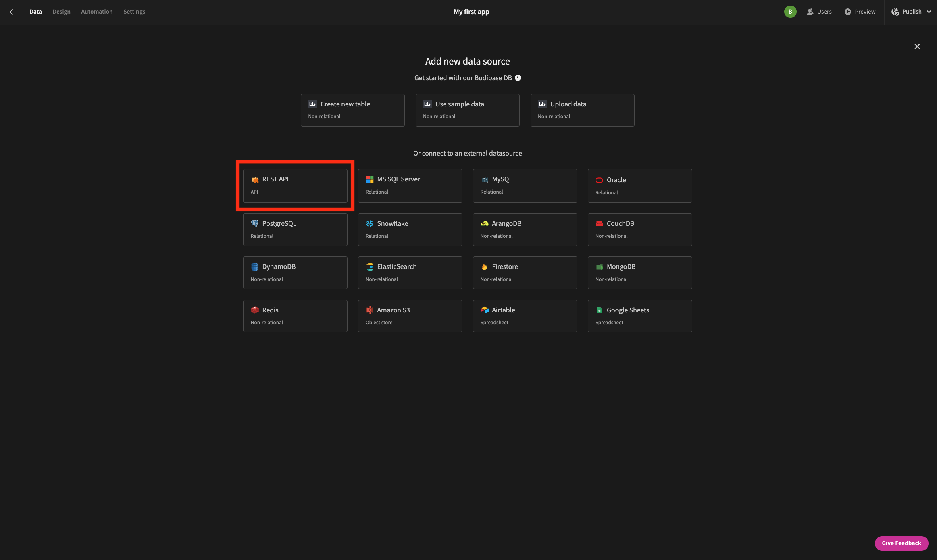Click the PostgreSQL elephant icon
Screen dimensions: 937x560
point(254,223)
